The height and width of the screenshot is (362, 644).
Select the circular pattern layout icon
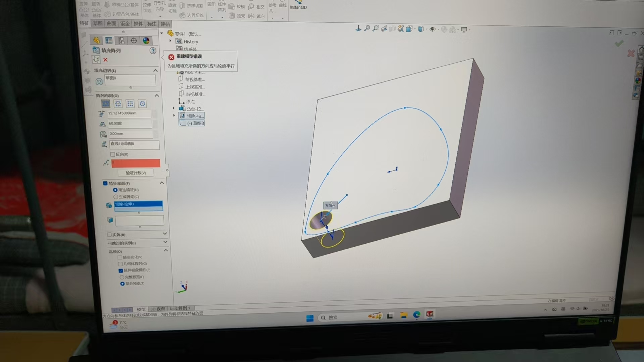click(x=118, y=104)
